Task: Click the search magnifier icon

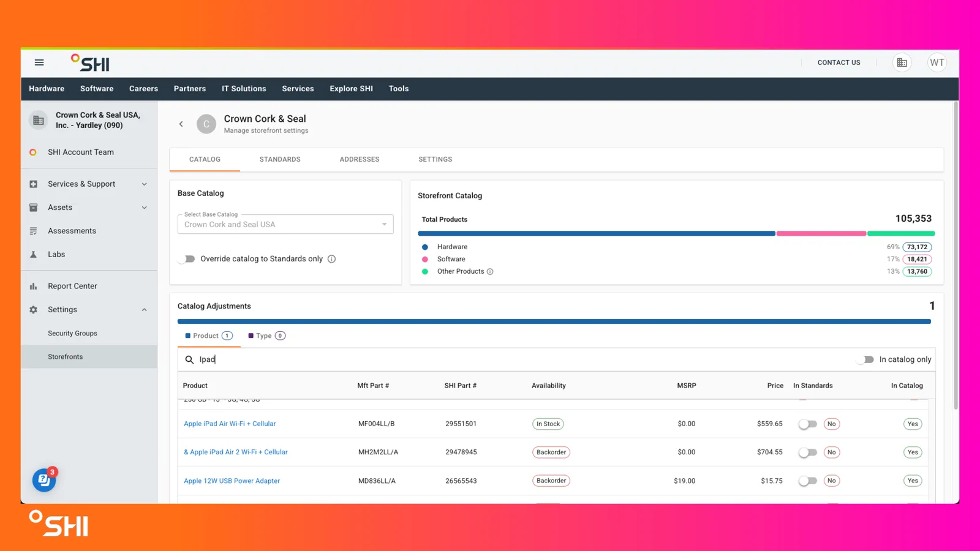Action: [x=189, y=360]
